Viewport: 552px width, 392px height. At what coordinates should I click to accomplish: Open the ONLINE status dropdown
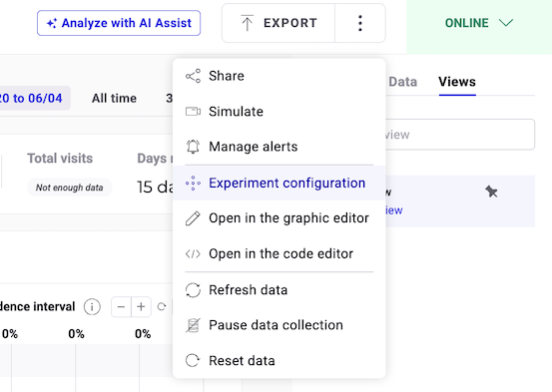point(479,23)
